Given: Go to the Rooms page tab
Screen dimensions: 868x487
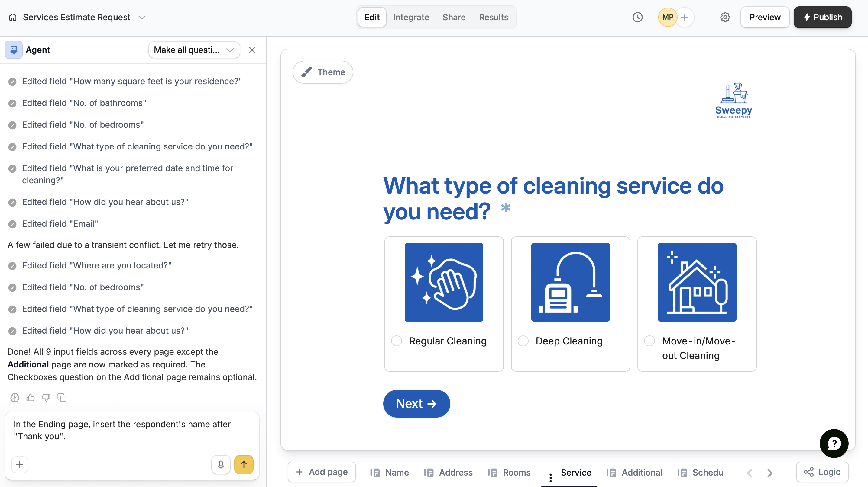Looking at the screenshot, I should click(509, 473).
